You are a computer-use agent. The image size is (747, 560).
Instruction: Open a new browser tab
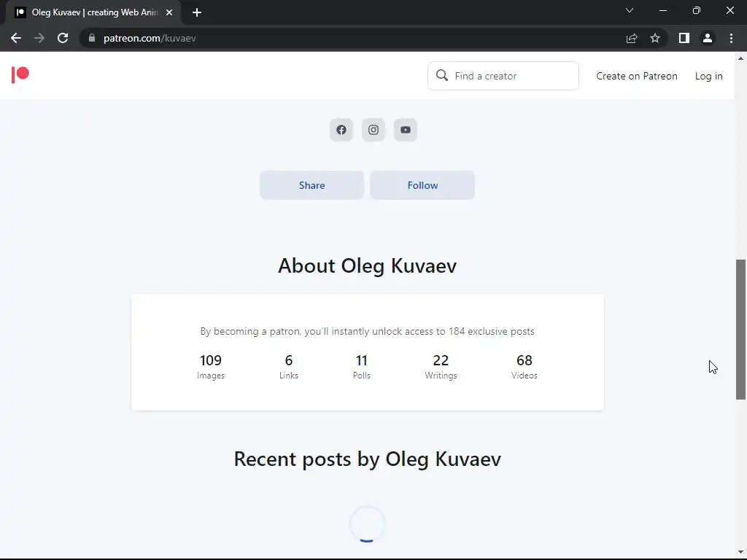(x=197, y=12)
